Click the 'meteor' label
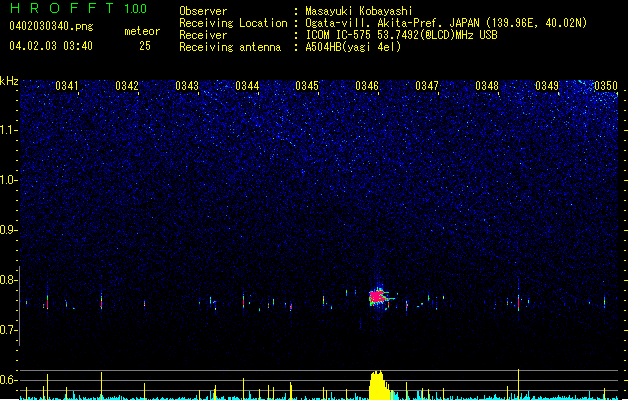This screenshot has width=629, height=400. pos(142,31)
